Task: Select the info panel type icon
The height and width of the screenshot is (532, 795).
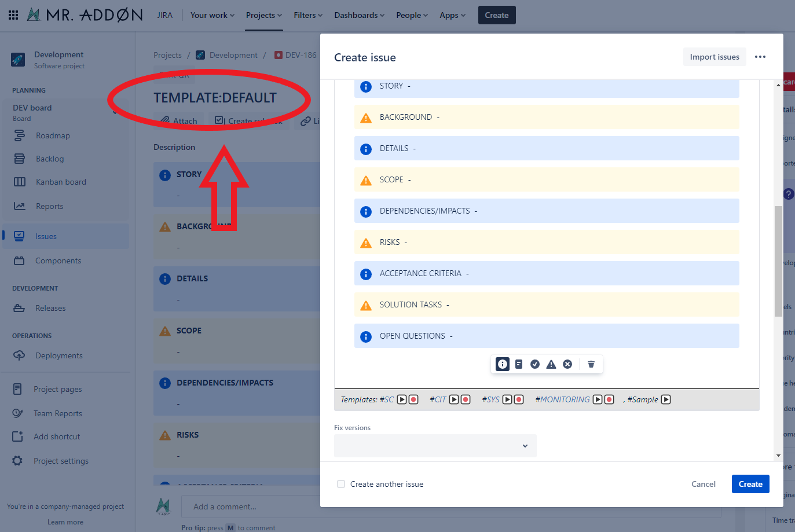Action: 503,364
